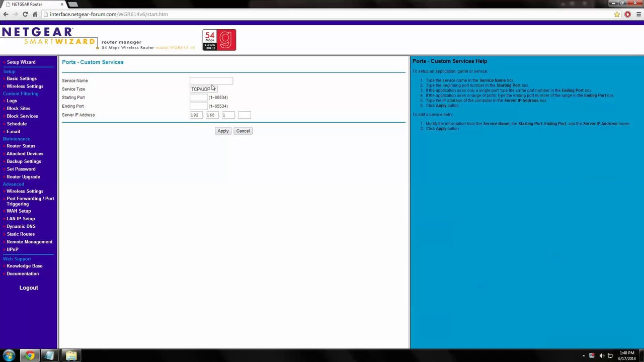Open Knowledge Base in sidebar
This screenshot has height=362, width=644.
click(25, 266)
